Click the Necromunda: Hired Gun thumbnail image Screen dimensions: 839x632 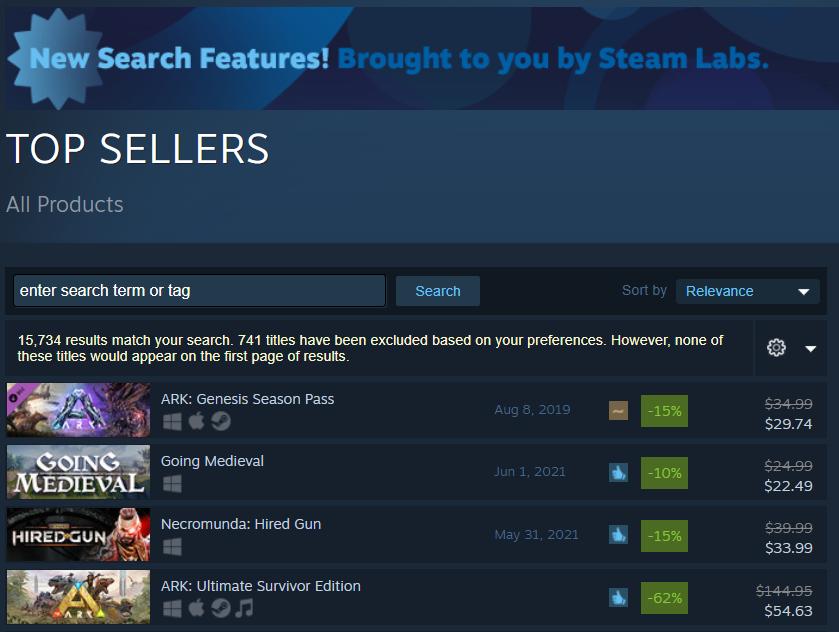coord(77,535)
